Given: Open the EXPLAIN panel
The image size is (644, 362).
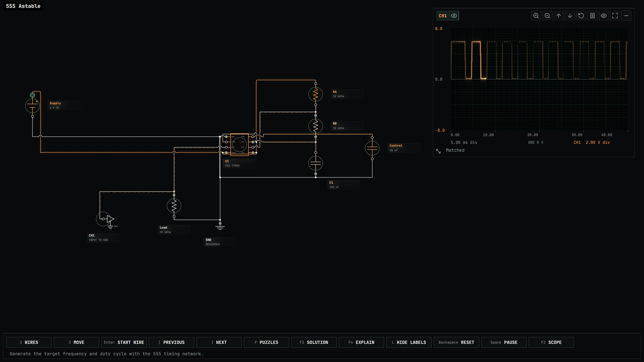Looking at the screenshot, I should [x=362, y=342].
